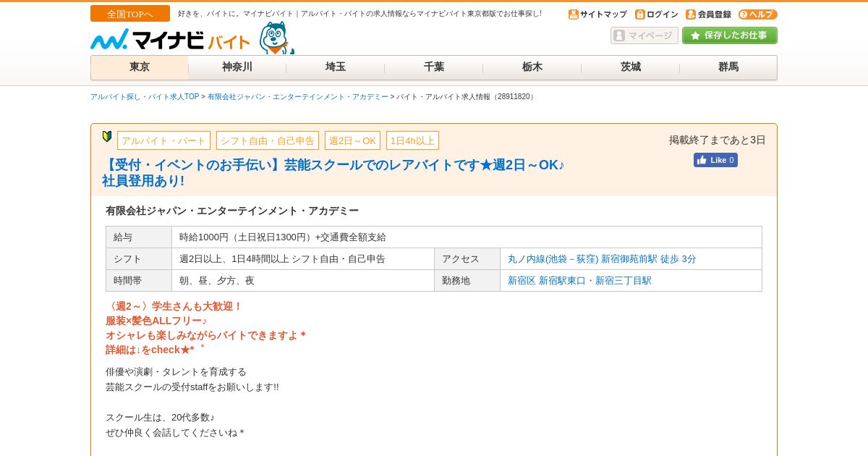Click the 1日4h以上 tag
Image resolution: width=868 pixels, height=456 pixels.
(x=412, y=140)
